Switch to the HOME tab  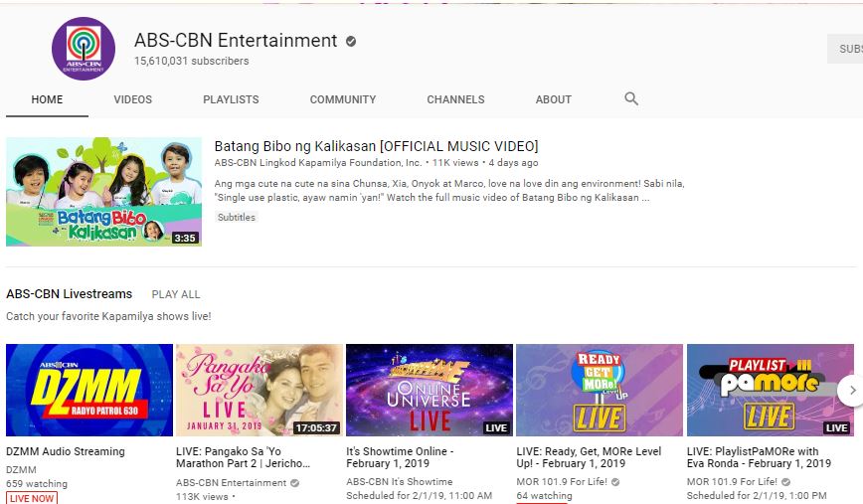pyautogui.click(x=47, y=99)
